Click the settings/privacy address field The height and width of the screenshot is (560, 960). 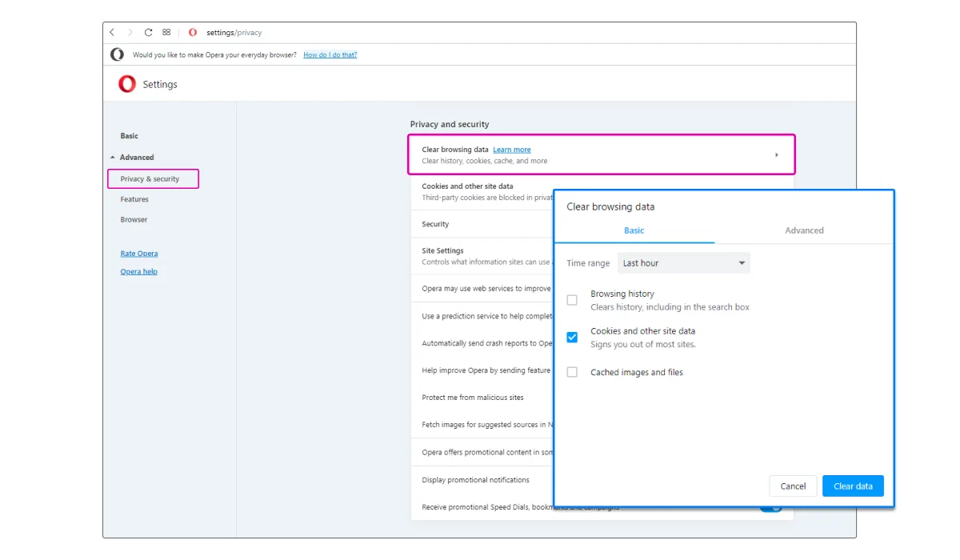click(234, 33)
